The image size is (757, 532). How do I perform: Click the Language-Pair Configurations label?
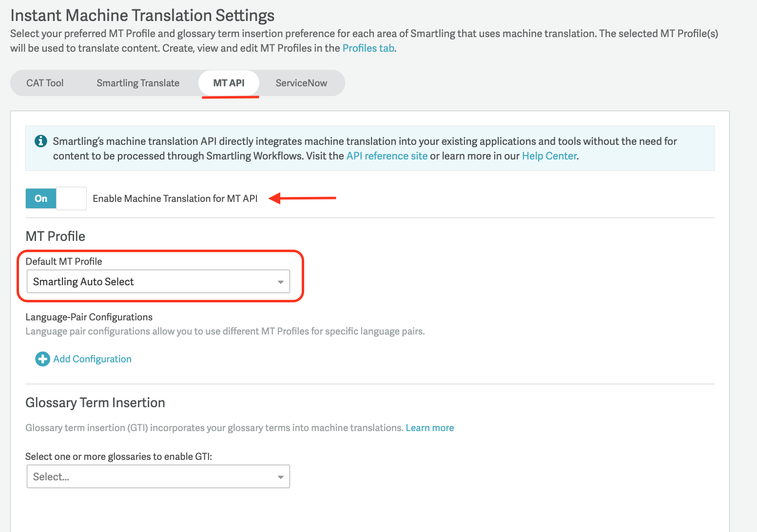[89, 317]
